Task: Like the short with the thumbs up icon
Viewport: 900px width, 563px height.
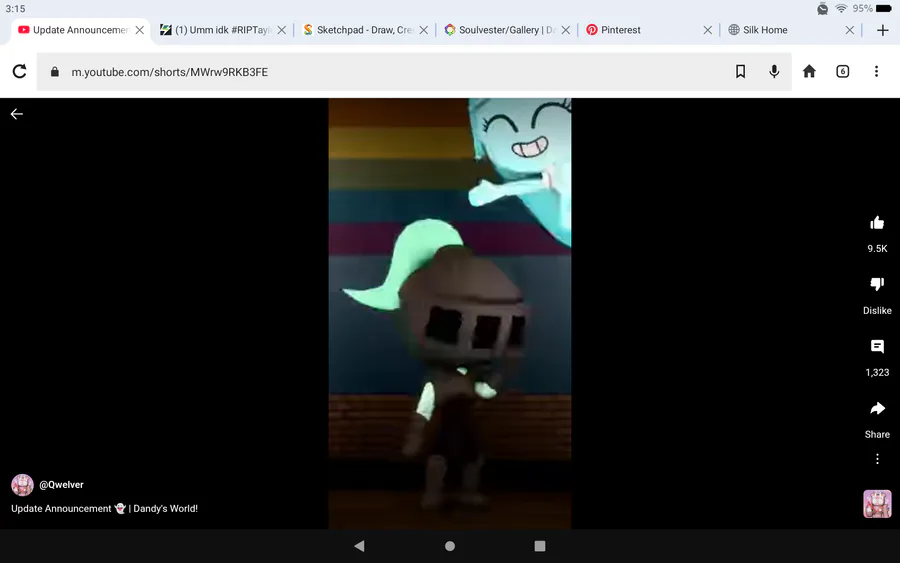Action: (877, 223)
